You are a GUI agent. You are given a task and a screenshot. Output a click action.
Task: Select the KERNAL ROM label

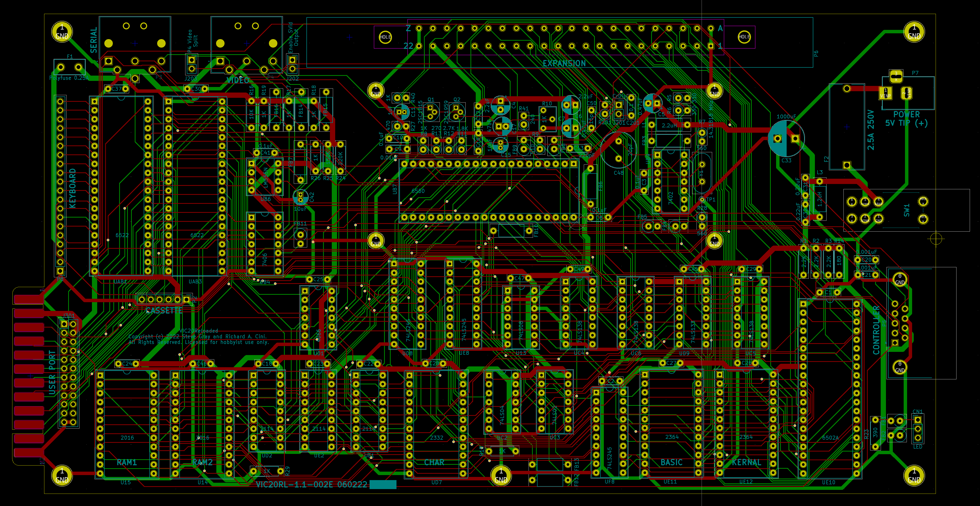(746, 462)
